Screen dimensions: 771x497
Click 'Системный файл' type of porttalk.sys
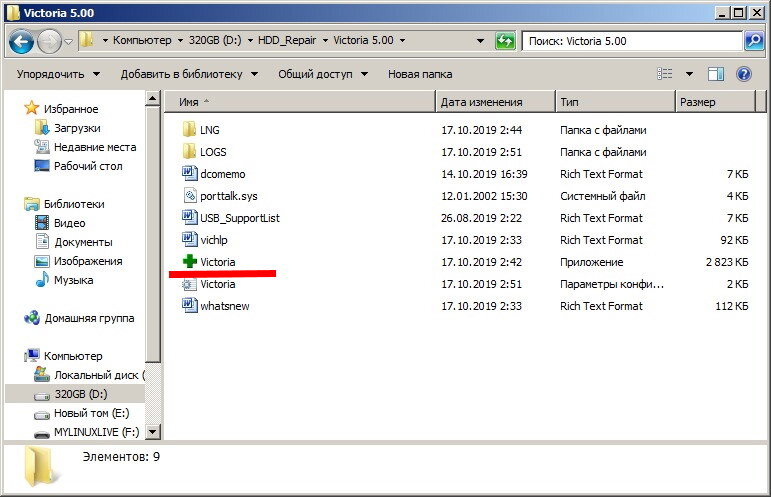click(602, 196)
